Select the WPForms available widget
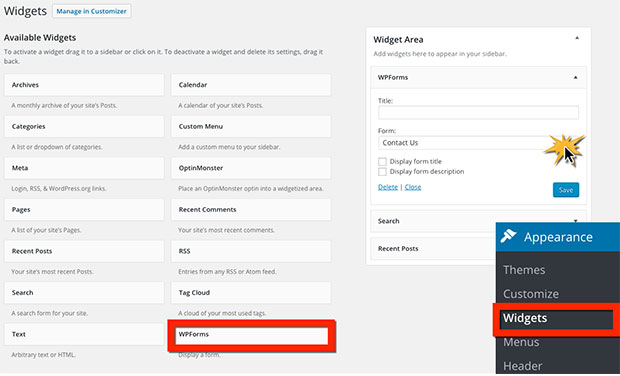 coord(251,334)
